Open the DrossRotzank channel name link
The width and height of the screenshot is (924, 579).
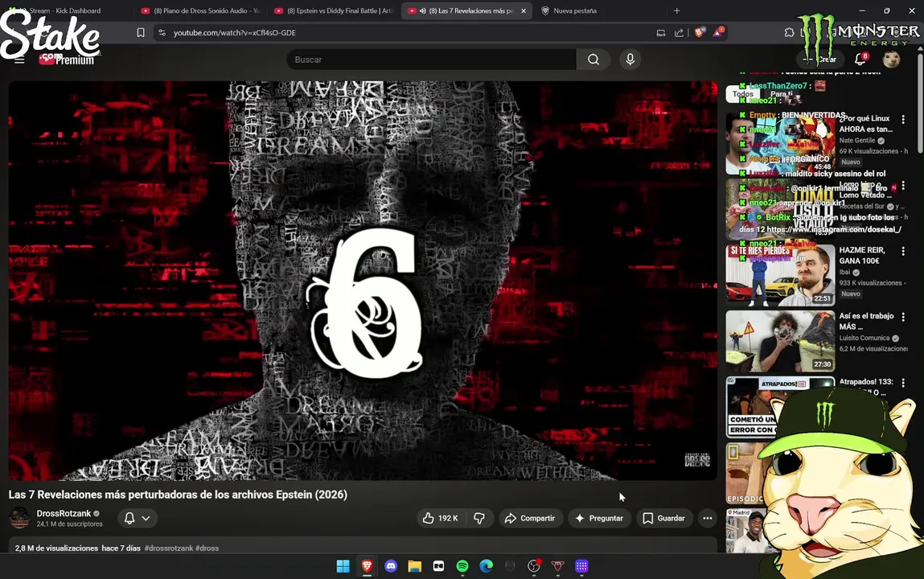pyautogui.click(x=64, y=514)
